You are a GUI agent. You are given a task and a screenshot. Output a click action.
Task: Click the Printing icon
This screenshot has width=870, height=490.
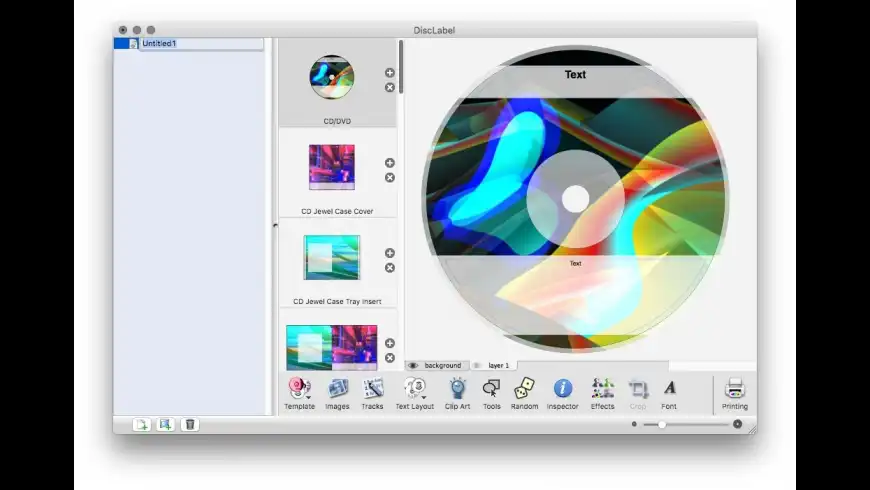735,388
